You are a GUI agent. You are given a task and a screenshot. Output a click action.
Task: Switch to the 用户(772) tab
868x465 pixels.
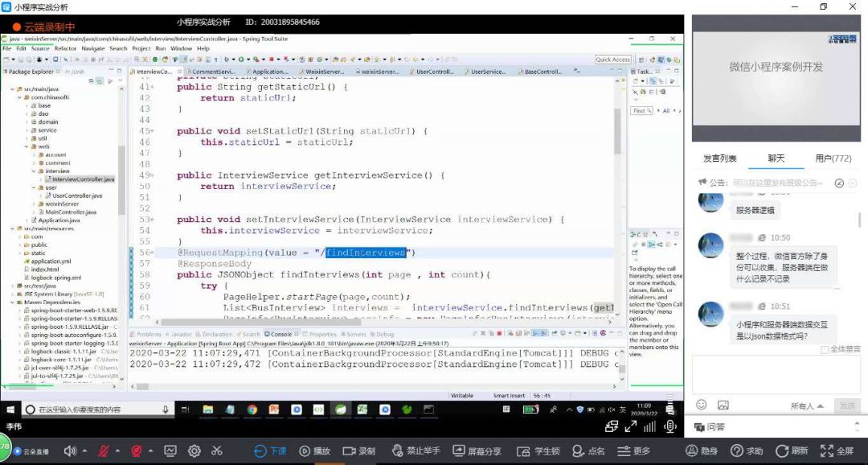[833, 158]
